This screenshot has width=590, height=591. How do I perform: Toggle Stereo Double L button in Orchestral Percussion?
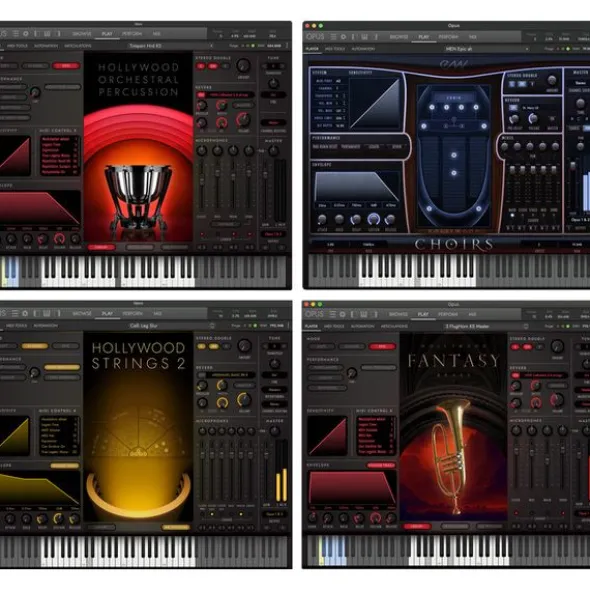tap(201, 66)
